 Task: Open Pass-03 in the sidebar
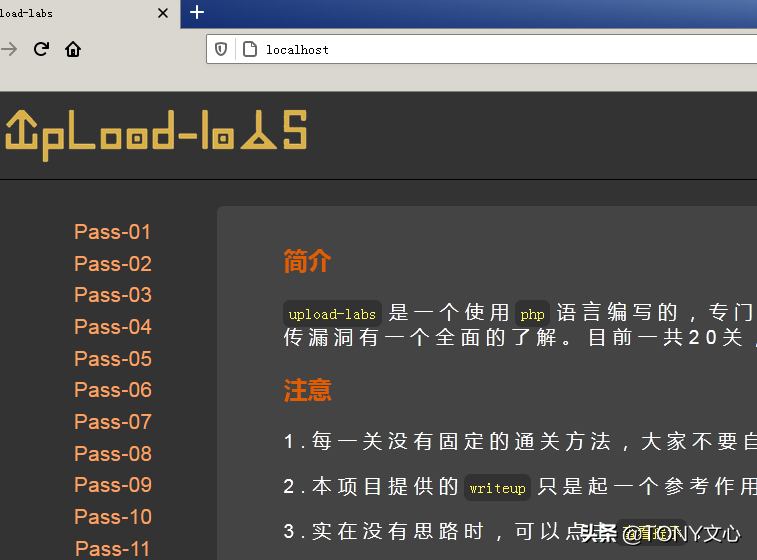(x=113, y=295)
